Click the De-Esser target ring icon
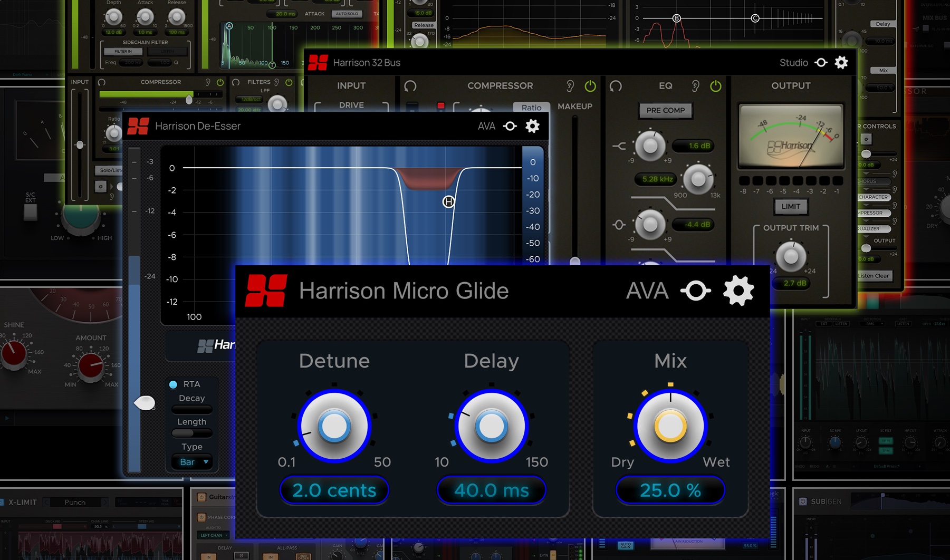Image resolution: width=950 pixels, height=560 pixels. [x=510, y=126]
